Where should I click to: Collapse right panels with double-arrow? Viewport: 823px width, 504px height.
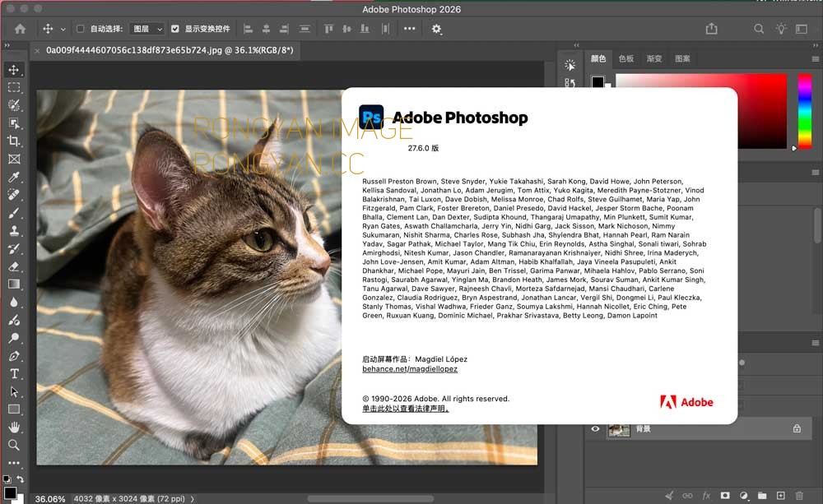815,45
